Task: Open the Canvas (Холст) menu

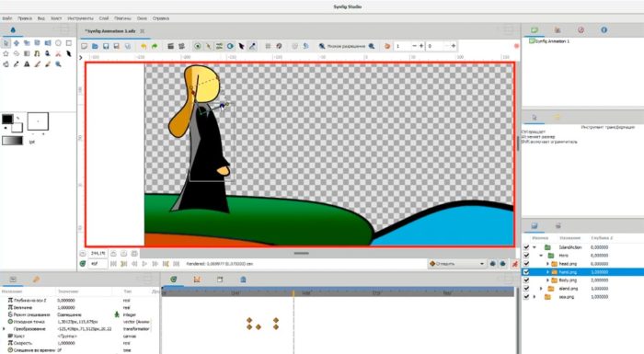Action: pyautogui.click(x=56, y=18)
